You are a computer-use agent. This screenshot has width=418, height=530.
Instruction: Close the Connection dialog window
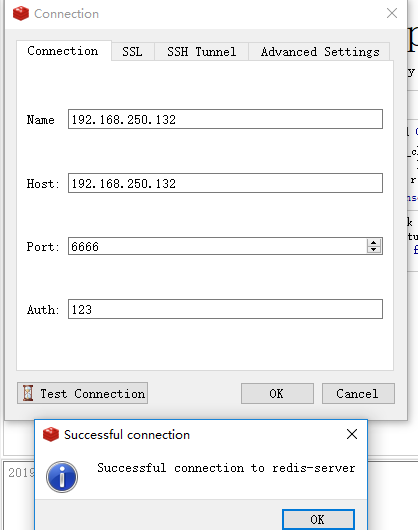[392, 13]
